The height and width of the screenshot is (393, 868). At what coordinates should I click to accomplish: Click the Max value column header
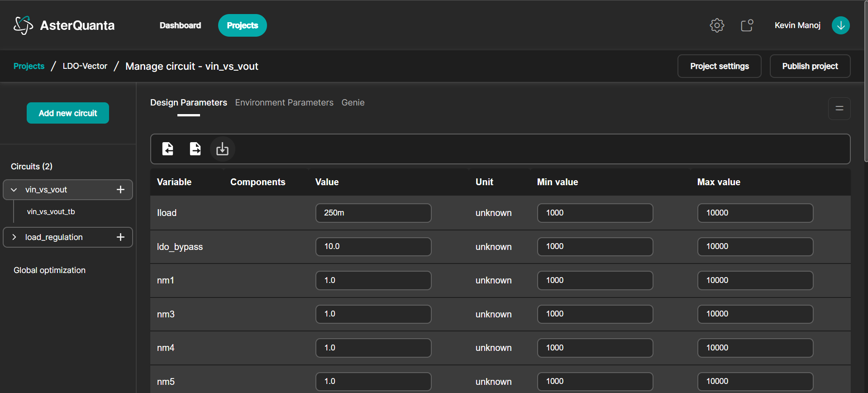(x=719, y=182)
